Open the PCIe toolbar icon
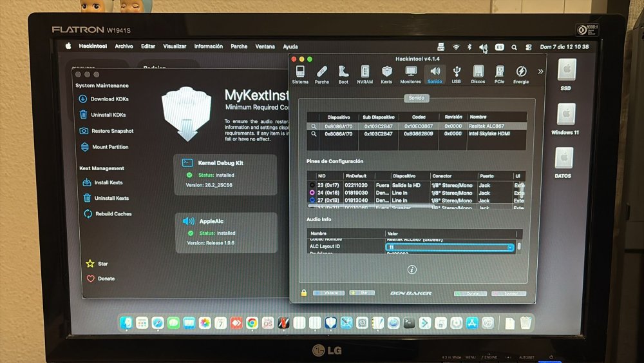Image resolution: width=644 pixels, height=363 pixels. click(x=500, y=74)
